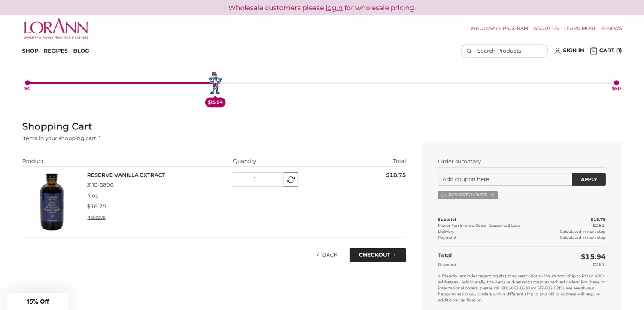
Task: Click the mascot progress marker
Action: pos(215,83)
